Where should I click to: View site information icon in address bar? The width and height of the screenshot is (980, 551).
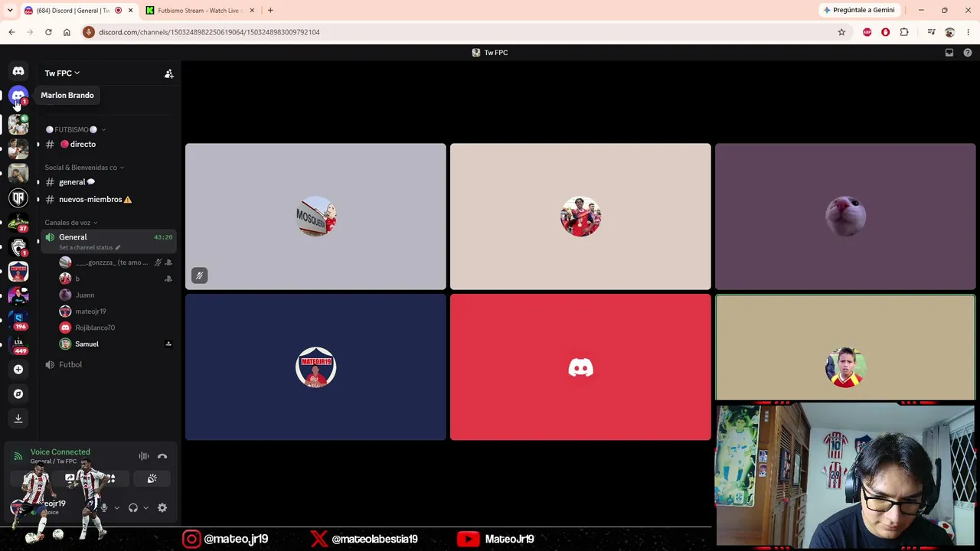coord(89,32)
